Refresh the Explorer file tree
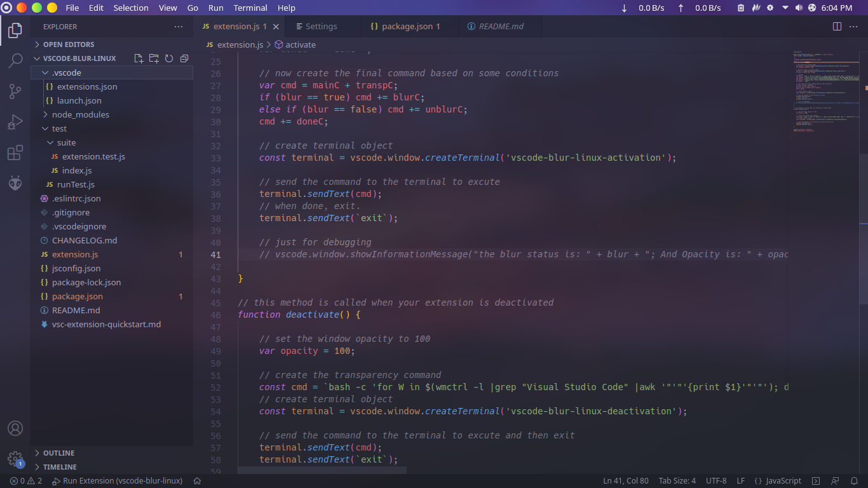 tap(169, 58)
